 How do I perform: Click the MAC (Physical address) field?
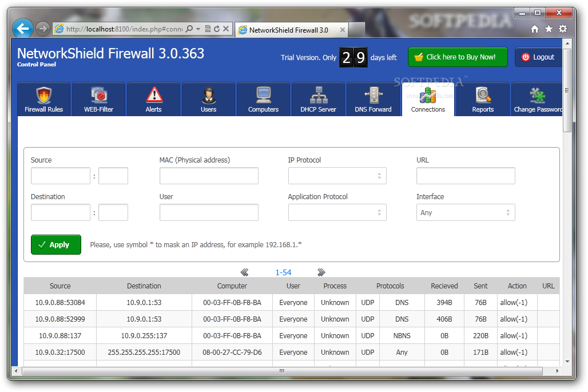point(209,176)
